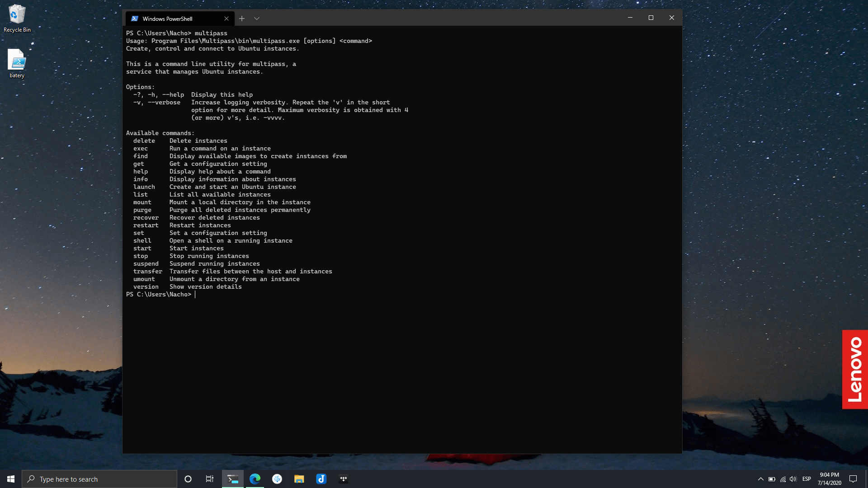Click the 'delete' command in the list
Viewport: 868px width, 488px height.
[144, 141]
